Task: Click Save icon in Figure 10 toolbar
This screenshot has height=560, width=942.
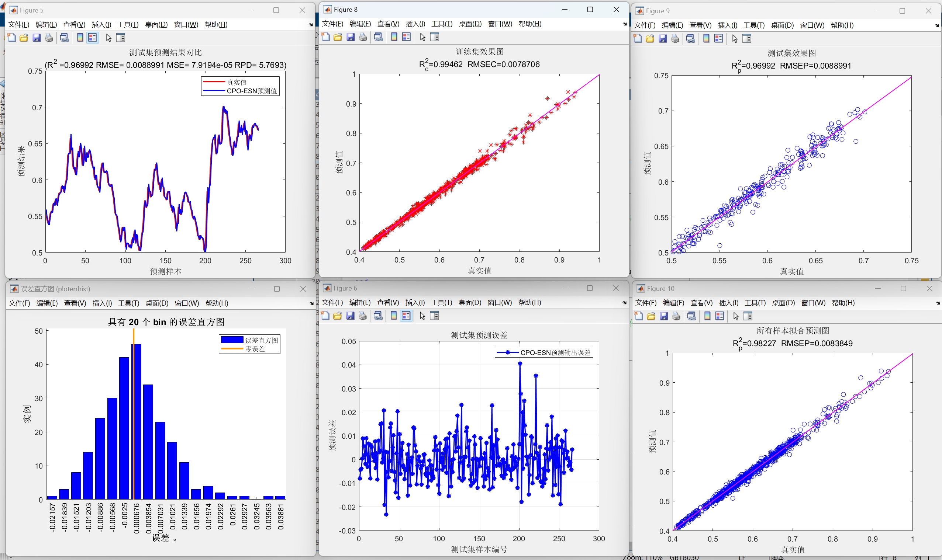Action: pos(664,316)
